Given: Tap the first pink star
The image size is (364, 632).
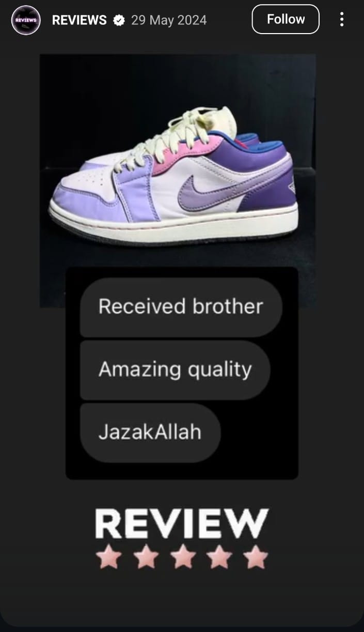Looking at the screenshot, I should point(108,558).
